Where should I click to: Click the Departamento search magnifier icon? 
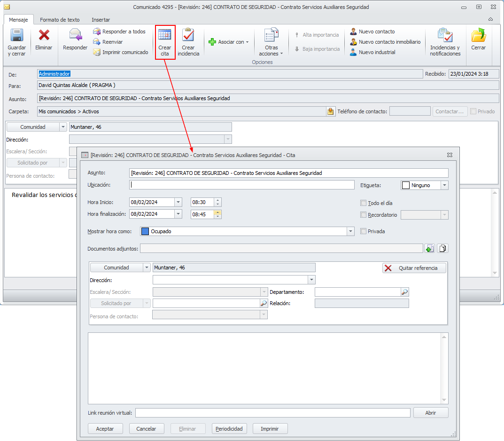[404, 292]
